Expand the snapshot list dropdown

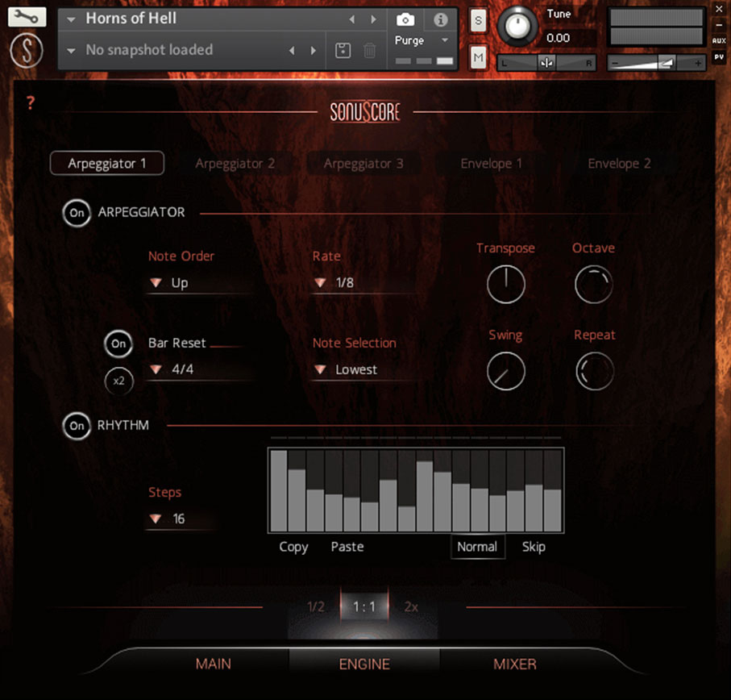click(x=72, y=50)
